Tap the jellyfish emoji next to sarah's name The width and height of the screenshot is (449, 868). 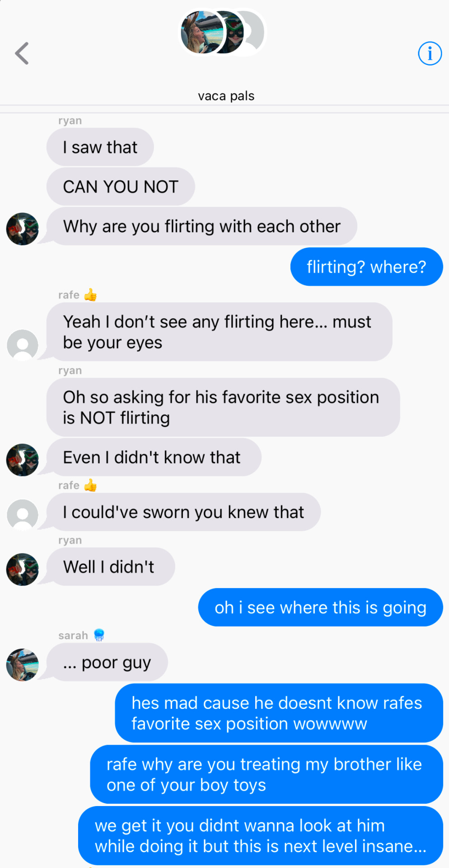click(99, 635)
